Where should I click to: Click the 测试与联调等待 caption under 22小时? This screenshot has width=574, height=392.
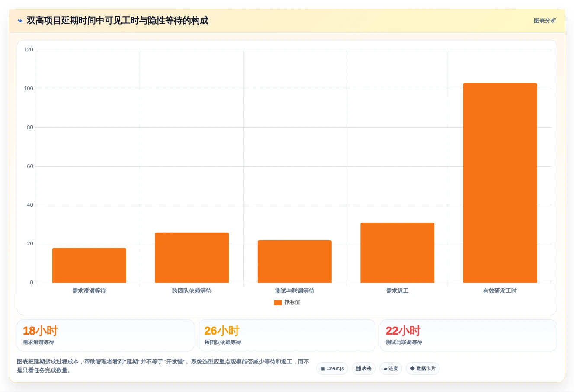404,342
